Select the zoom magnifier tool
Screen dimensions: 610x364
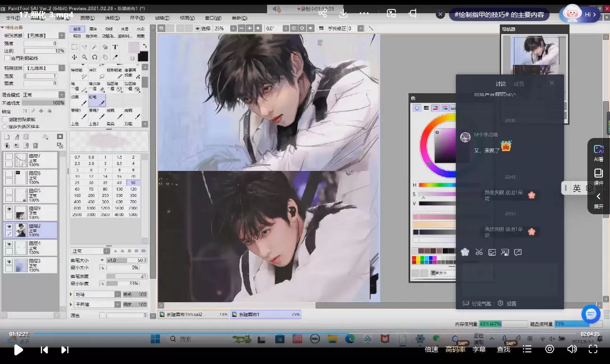point(84,57)
